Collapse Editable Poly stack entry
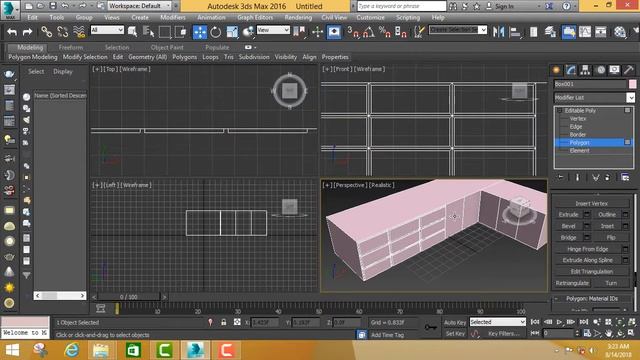Screen dimensions: 640x360 coord(560,111)
